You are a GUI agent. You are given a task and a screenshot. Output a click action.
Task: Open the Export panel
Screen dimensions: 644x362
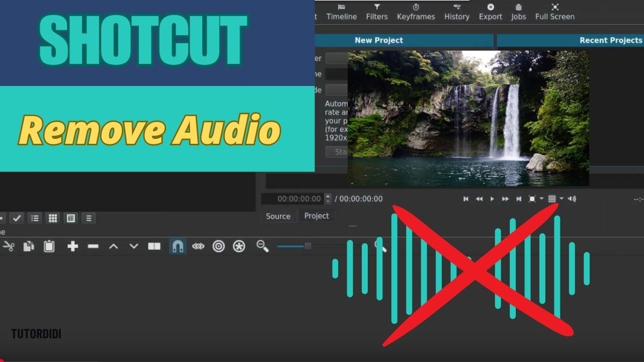tap(491, 12)
